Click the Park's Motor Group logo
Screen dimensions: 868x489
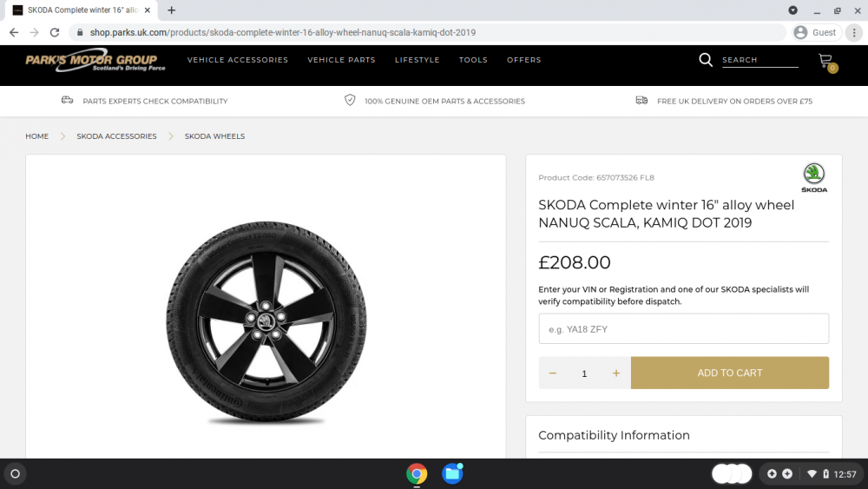point(95,62)
